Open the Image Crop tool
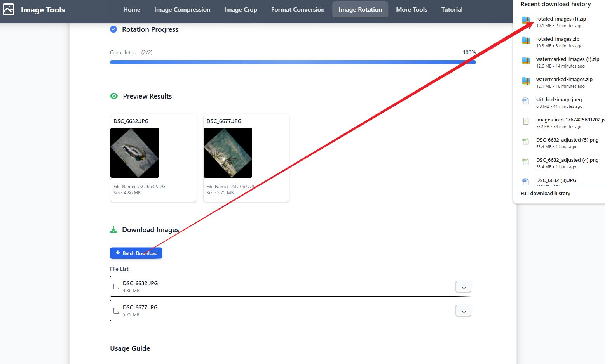Image resolution: width=605 pixels, height=364 pixels. [241, 9]
